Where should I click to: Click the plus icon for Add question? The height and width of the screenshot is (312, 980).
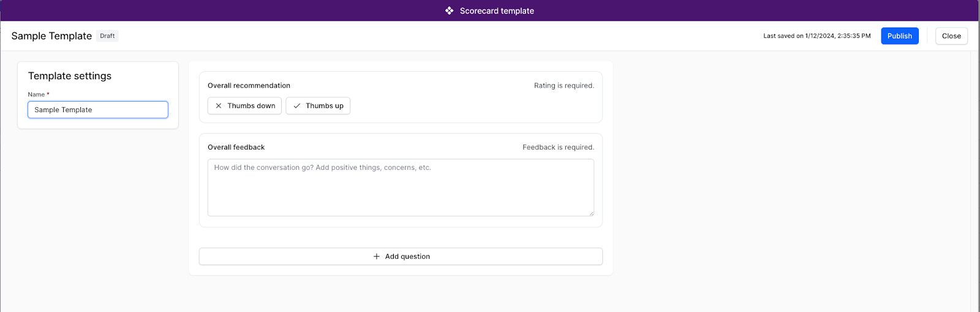(377, 257)
